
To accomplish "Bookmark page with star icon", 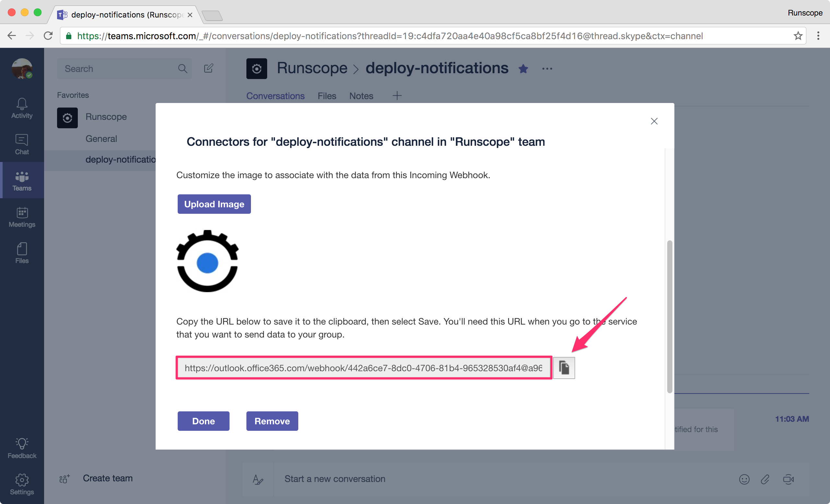I will (798, 36).
